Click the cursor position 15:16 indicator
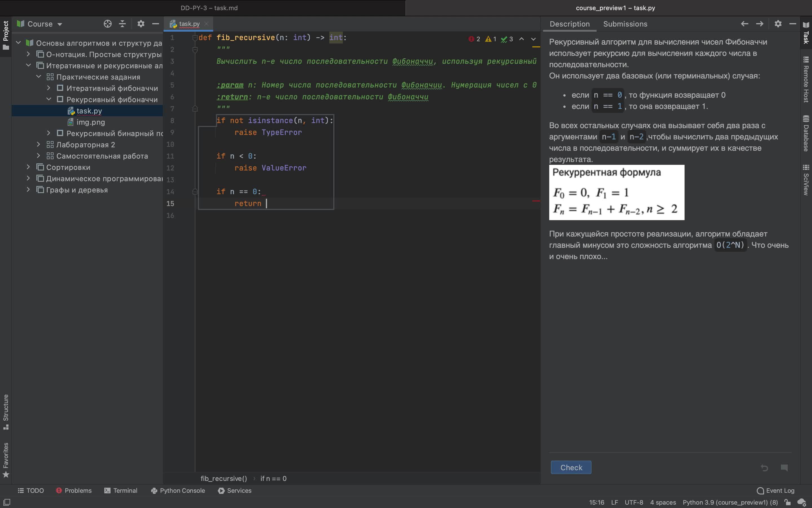Screen dimensions: 812x508 coord(596,502)
